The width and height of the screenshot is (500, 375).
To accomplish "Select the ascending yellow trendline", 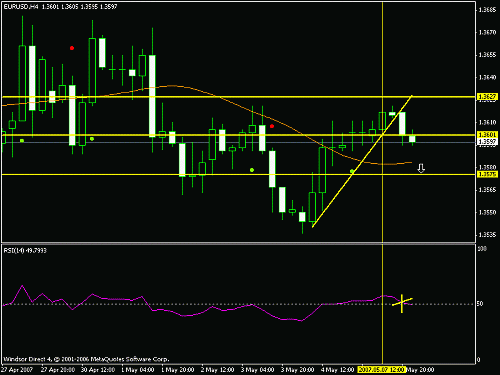I will 362,162.
